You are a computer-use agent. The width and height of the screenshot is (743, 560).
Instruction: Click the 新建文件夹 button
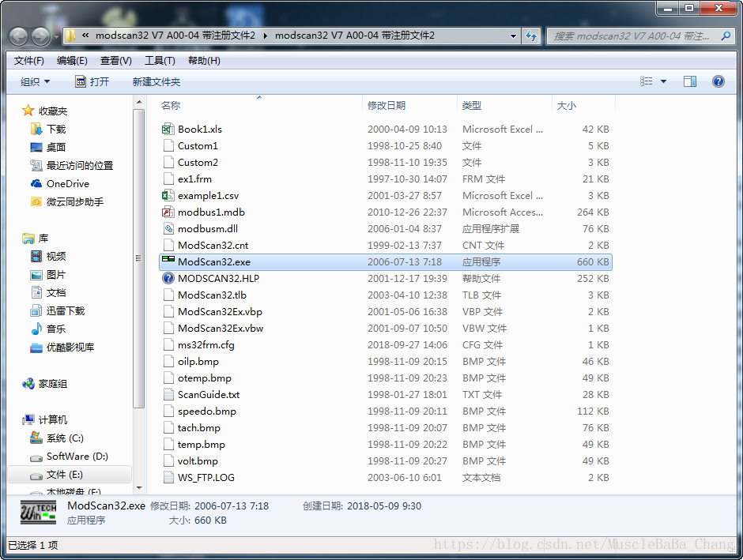click(157, 81)
